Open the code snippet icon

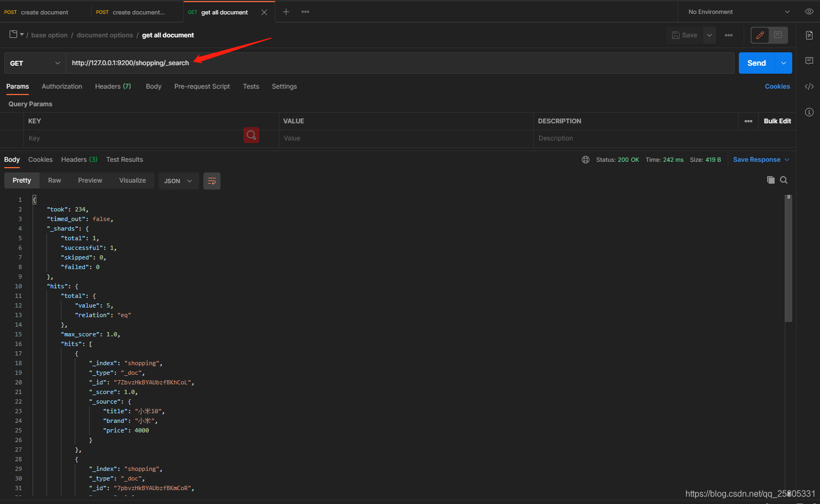[x=809, y=86]
